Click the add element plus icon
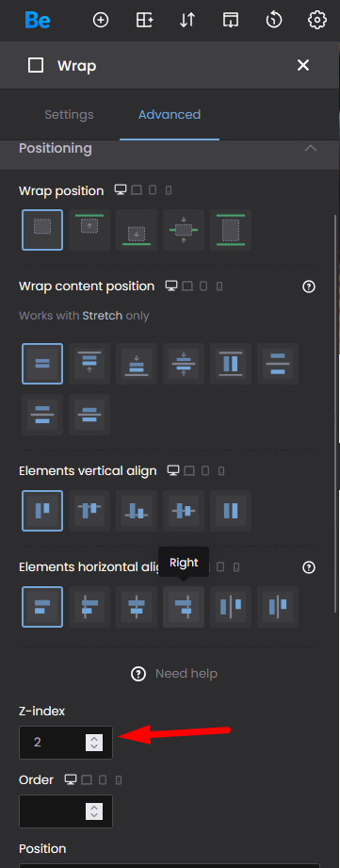 pos(101,21)
